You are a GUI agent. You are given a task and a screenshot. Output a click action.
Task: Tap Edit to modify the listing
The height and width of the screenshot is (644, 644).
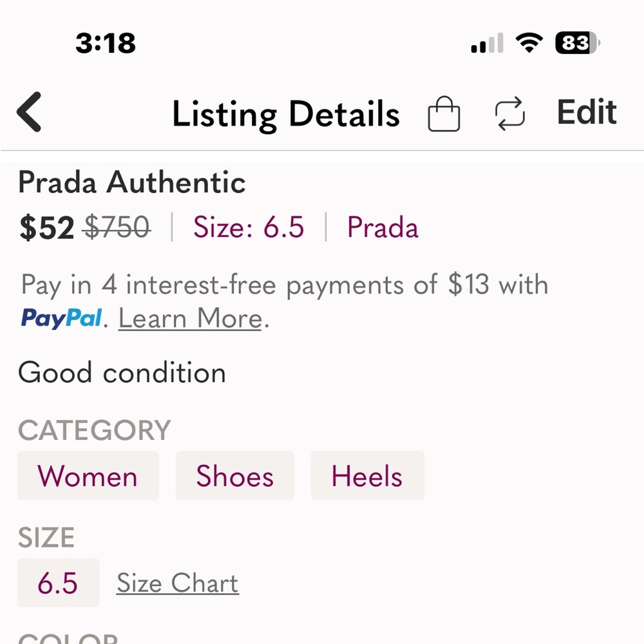point(585,111)
